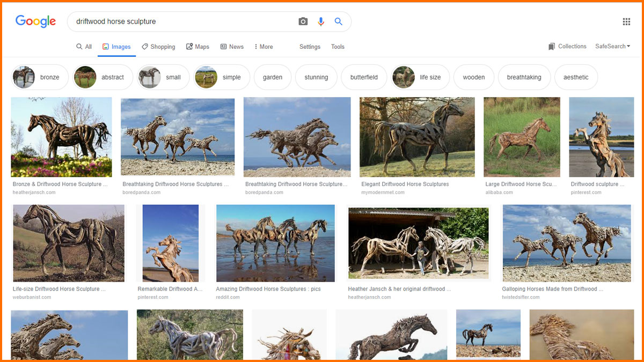Open Amazing Driftwood Horse Sculptures reddit image
The height and width of the screenshot is (362, 644).
(x=275, y=243)
